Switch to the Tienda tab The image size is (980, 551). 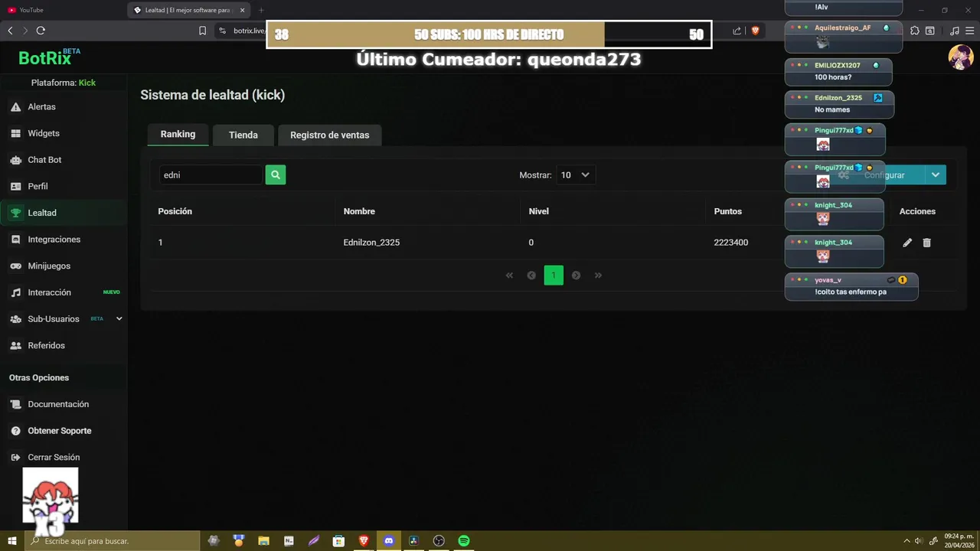tap(243, 135)
